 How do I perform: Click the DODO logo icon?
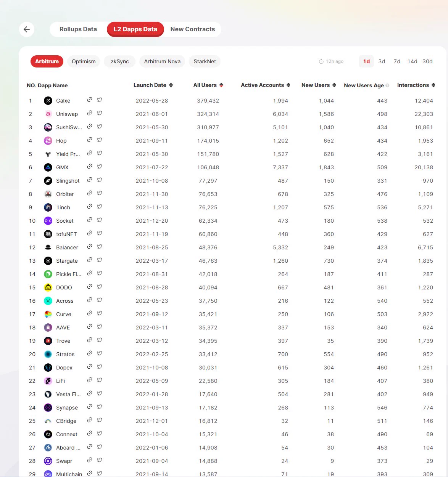[x=48, y=287]
